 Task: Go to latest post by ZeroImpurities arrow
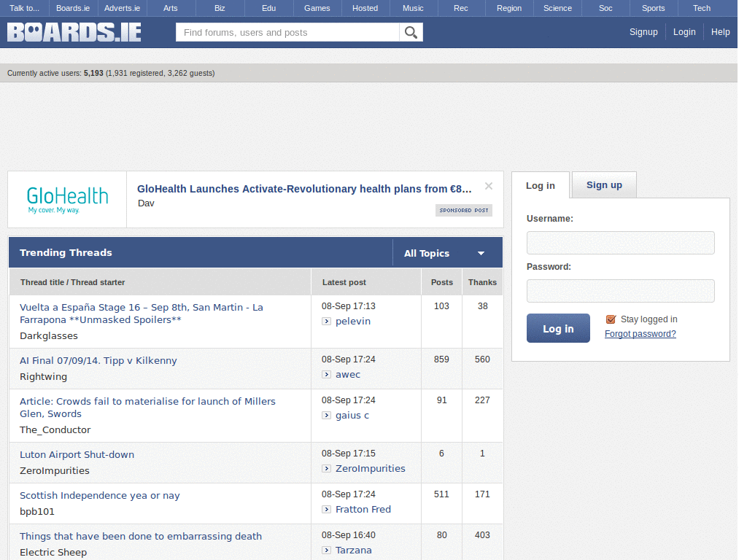coord(326,469)
